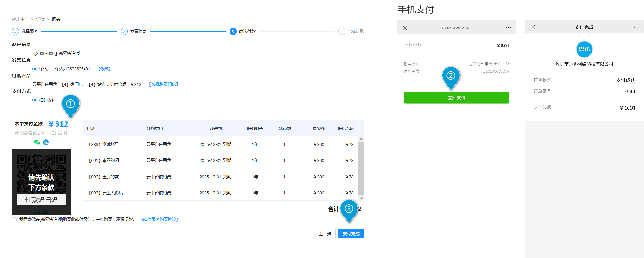
Task: Click 深圳市思迅网络科技有限公司 company name
Action: coord(584,64)
